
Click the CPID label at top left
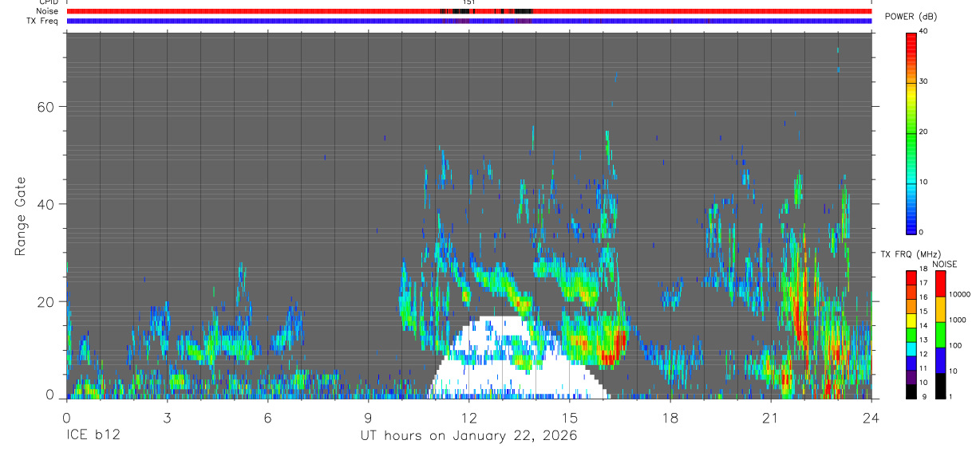[48, 2]
